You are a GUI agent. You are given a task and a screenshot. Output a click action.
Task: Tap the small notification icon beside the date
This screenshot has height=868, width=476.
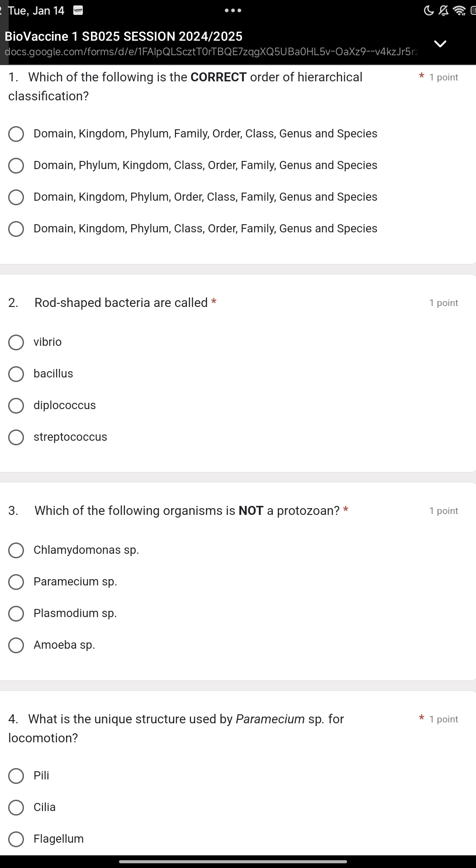pos(78,11)
